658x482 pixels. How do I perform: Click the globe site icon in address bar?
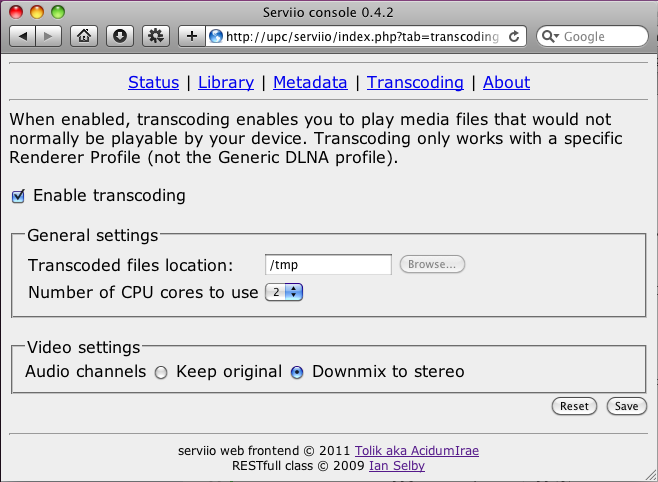click(216, 37)
